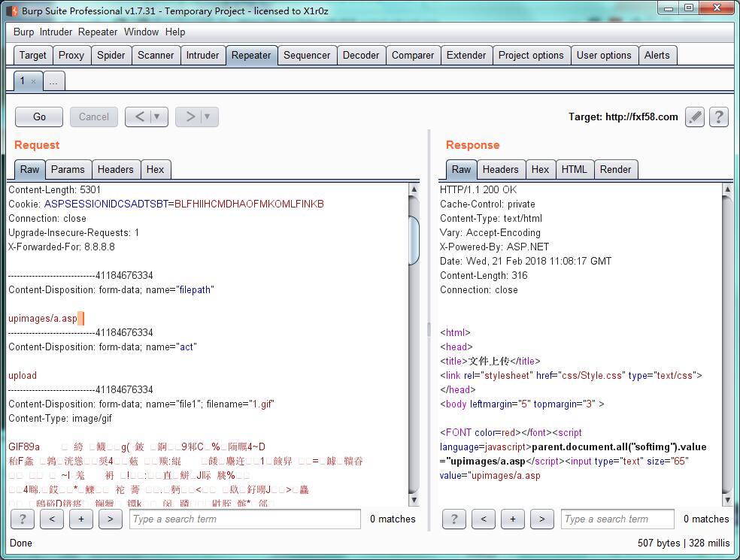
Task: Go back to previous request in history
Action: [140, 117]
